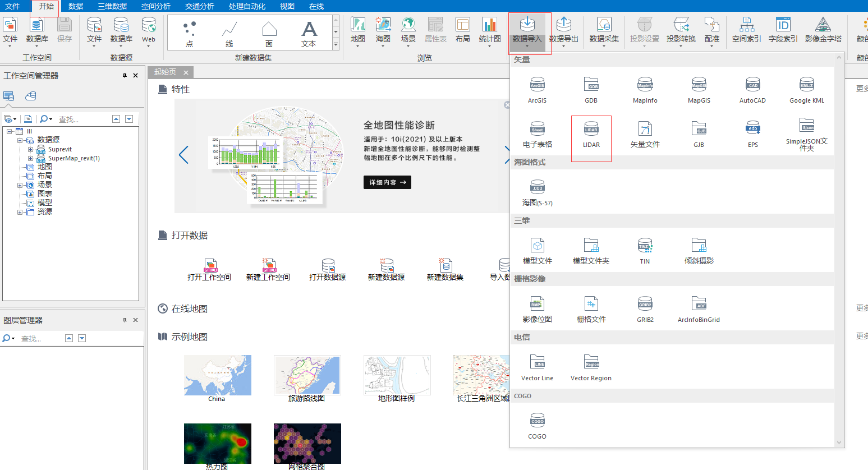Import 栅格文件 raster file
Image resolution: width=868 pixels, height=470 pixels.
point(591,309)
